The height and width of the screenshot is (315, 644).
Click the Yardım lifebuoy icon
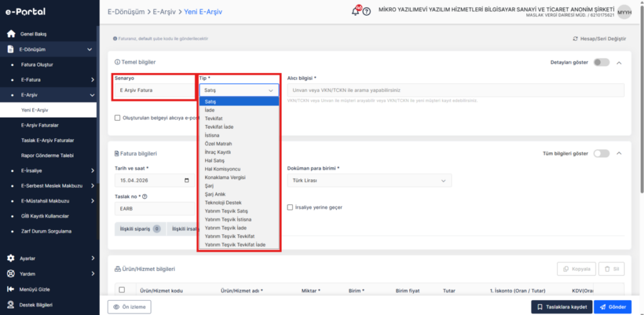point(11,274)
